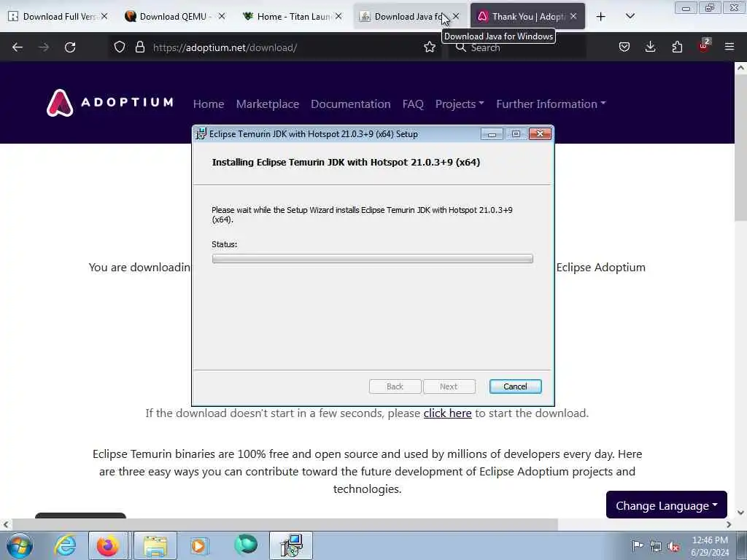Expand the Projects dropdown menu
The image size is (747, 560).
coord(460,104)
